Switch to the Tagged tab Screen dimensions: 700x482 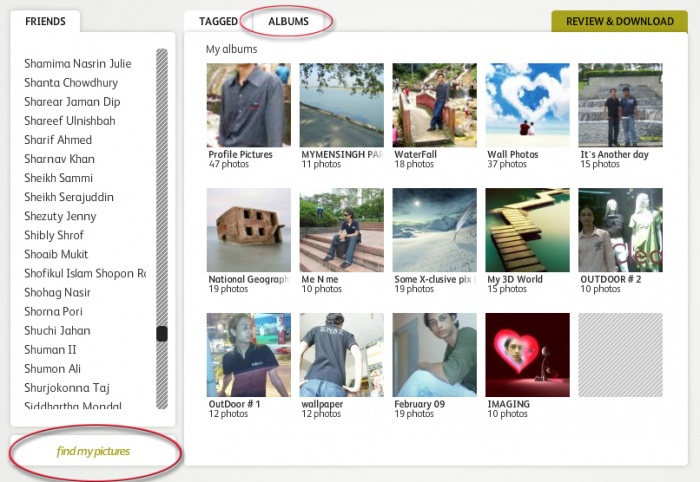point(218,21)
